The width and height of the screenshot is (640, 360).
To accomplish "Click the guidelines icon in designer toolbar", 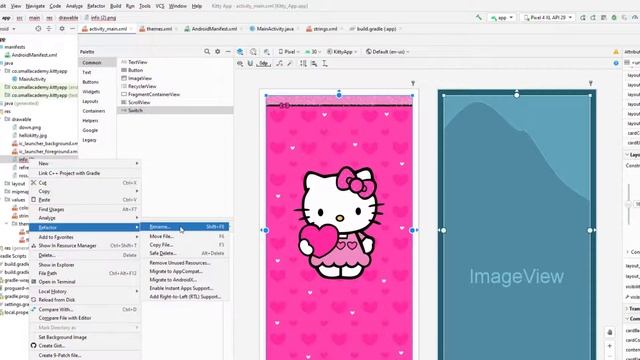I will pyautogui.click(x=325, y=64).
